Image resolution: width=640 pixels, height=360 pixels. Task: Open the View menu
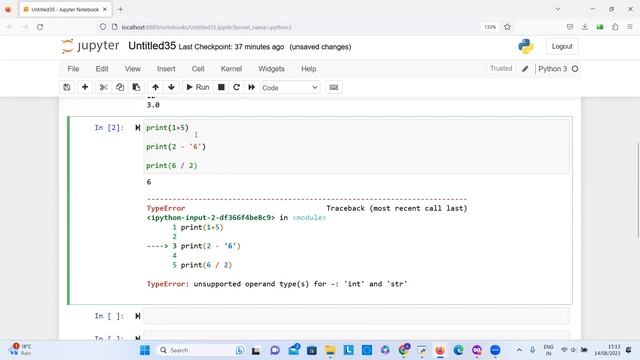coord(133,69)
